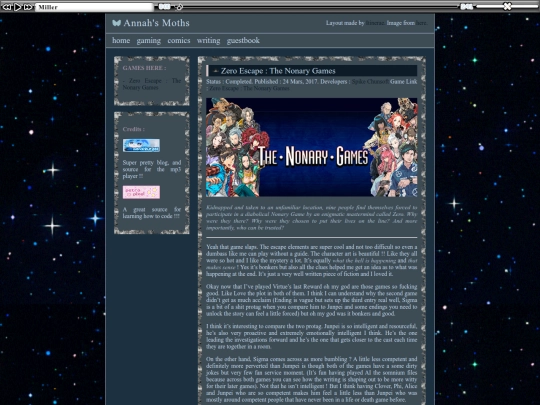Click the italic 'Kidnapped and taken' synopsis
Viewport: 540px width, 405px height.
pyautogui.click(x=311, y=217)
